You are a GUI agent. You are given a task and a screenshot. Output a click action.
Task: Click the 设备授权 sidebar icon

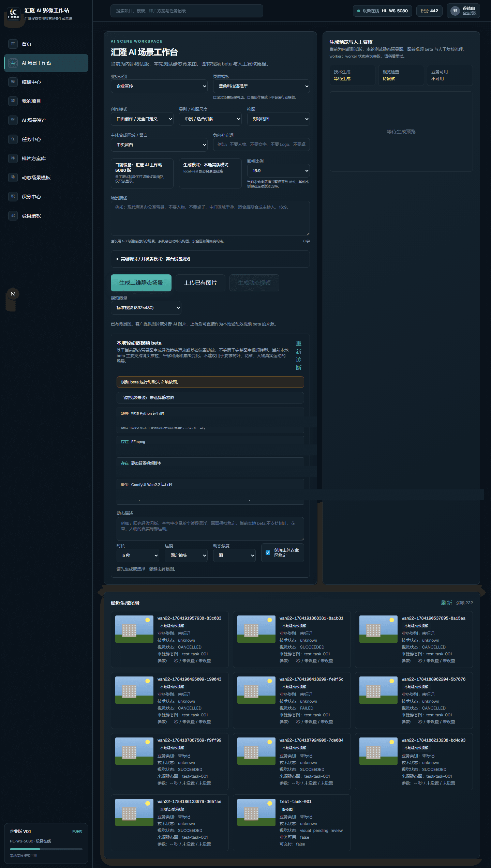(13, 215)
